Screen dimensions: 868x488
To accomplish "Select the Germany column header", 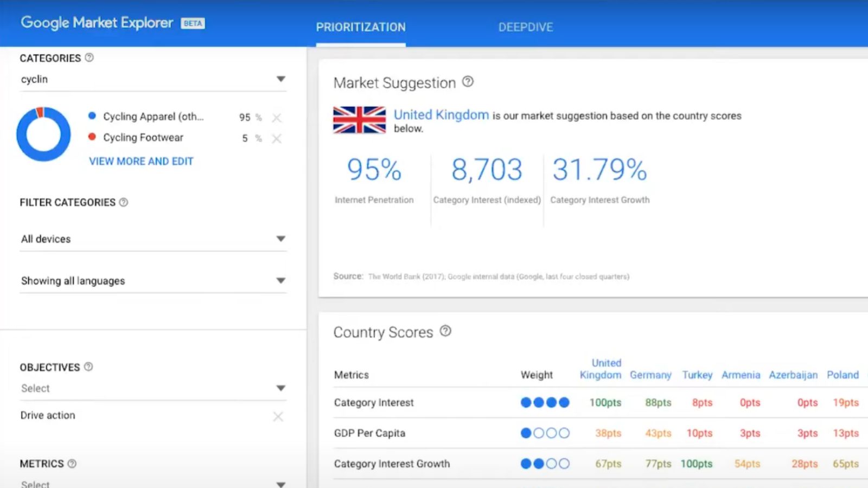I will click(650, 375).
